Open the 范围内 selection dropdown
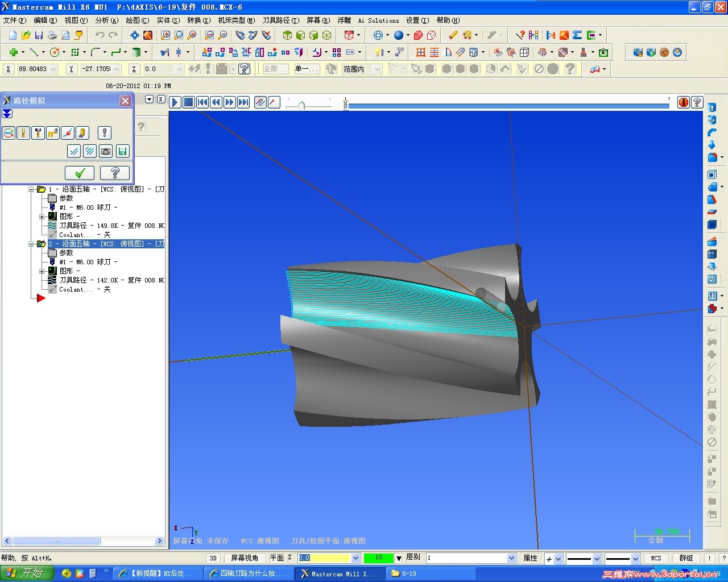Viewport: 728px width, 582px height. [x=377, y=69]
